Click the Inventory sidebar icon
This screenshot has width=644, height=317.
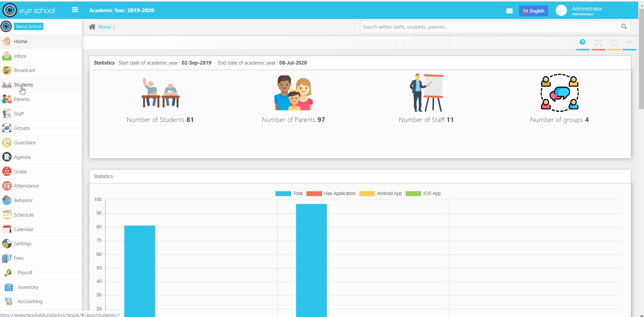click(x=9, y=287)
